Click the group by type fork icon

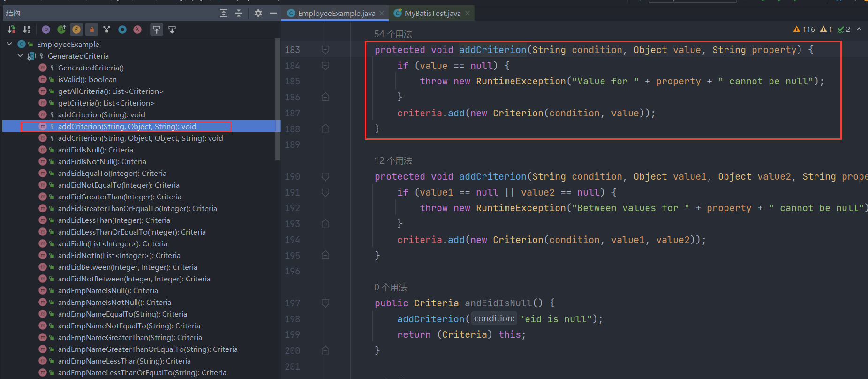(x=107, y=30)
